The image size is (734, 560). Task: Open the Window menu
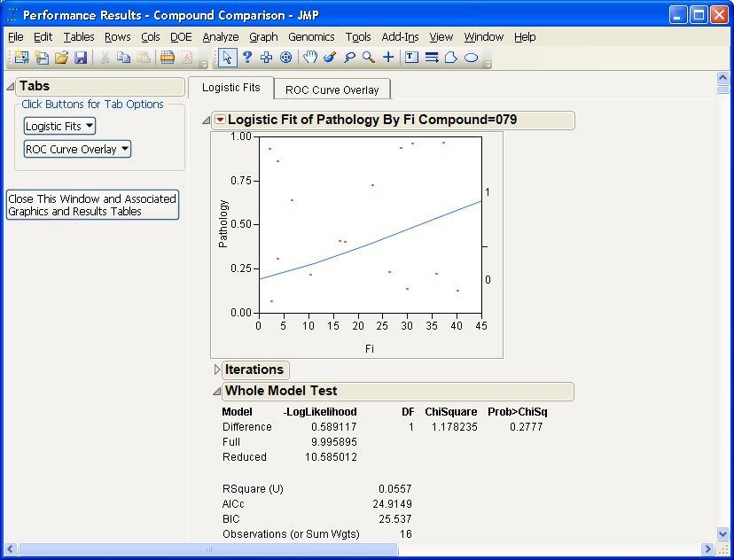(x=483, y=37)
